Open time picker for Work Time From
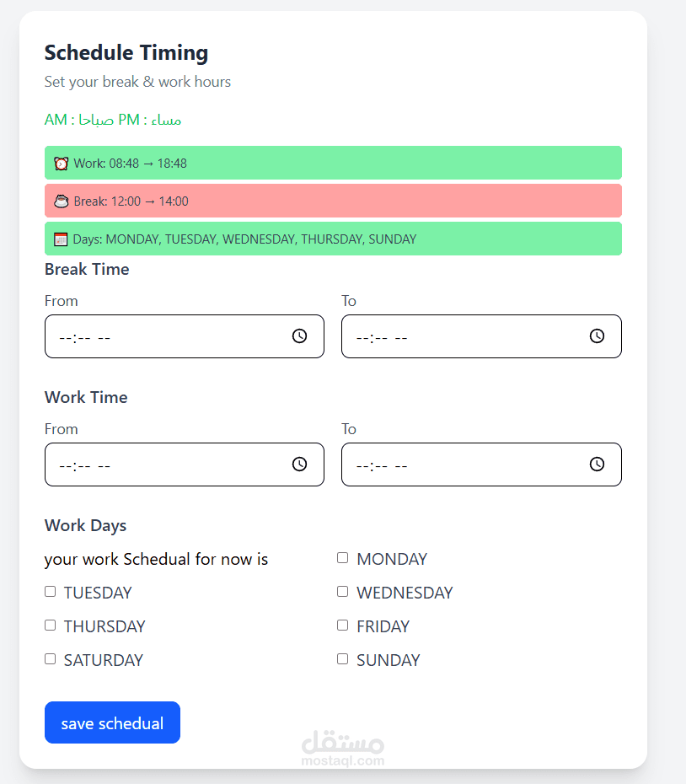This screenshot has height=784, width=686. 299,464
